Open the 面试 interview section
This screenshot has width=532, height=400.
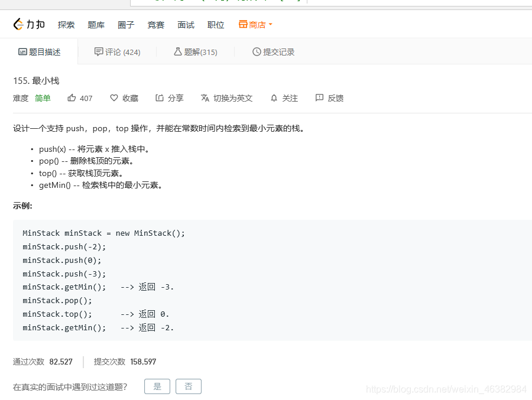(186, 25)
